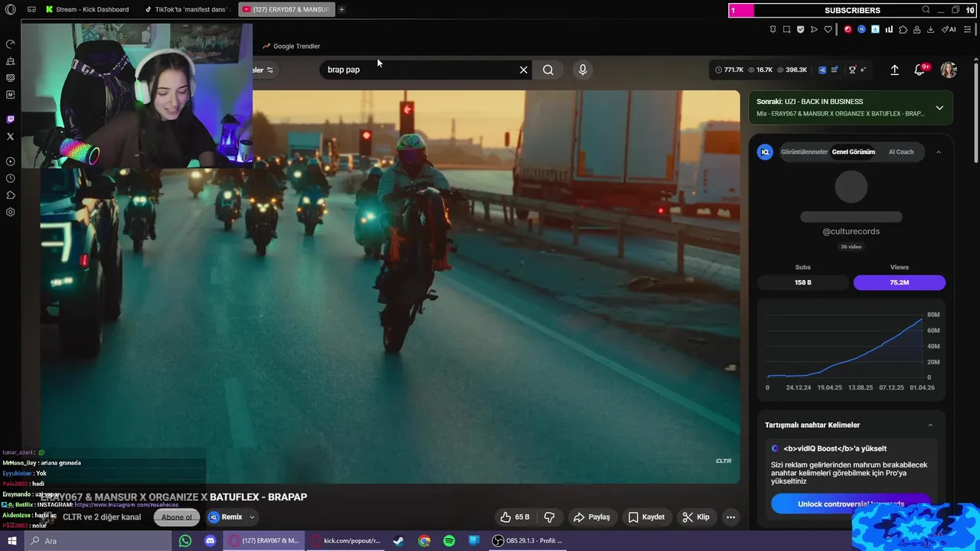Open the more actions three-dot menu
980x551 pixels.
tap(730, 517)
